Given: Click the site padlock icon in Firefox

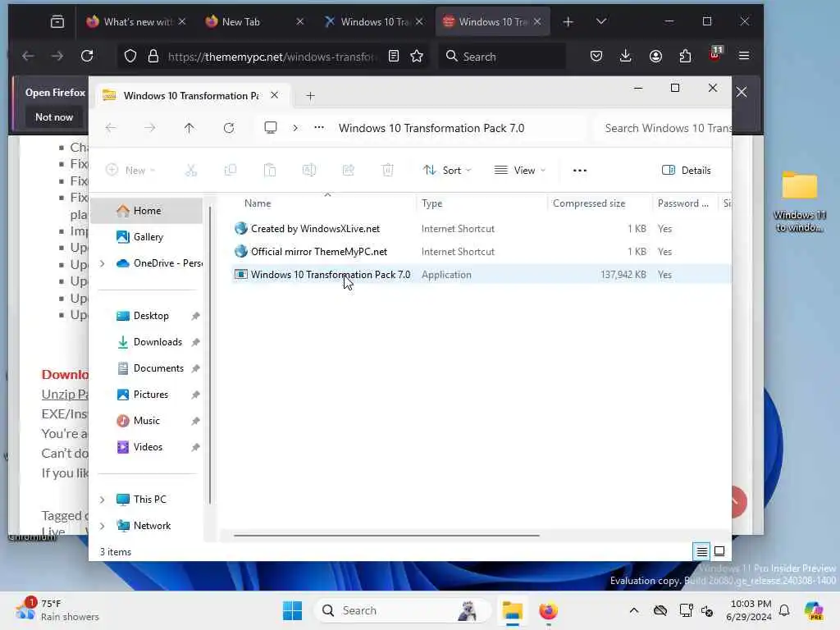Looking at the screenshot, I should point(153,57).
